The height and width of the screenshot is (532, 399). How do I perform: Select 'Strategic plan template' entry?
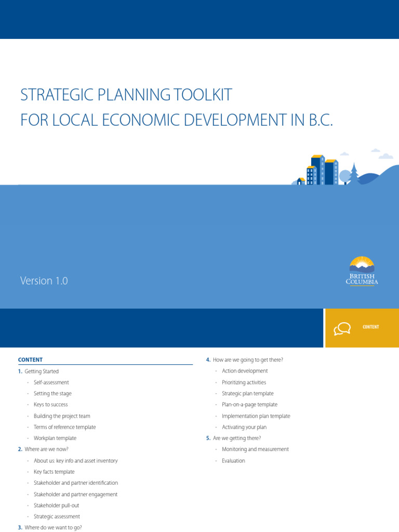(x=248, y=394)
